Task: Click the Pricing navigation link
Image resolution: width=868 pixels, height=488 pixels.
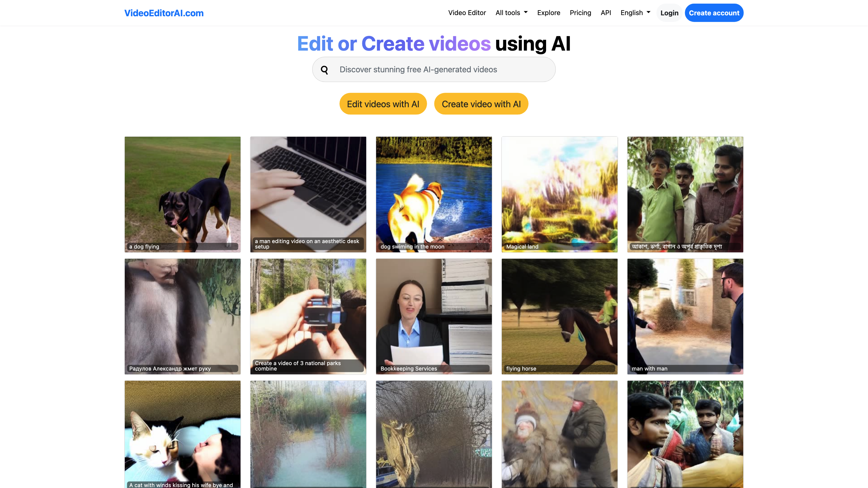Action: [x=580, y=13]
